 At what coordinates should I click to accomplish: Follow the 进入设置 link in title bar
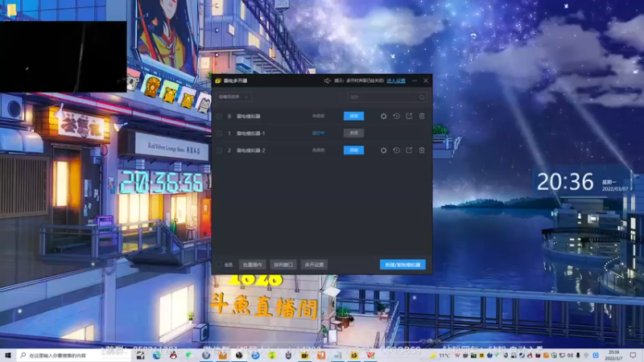(396, 81)
